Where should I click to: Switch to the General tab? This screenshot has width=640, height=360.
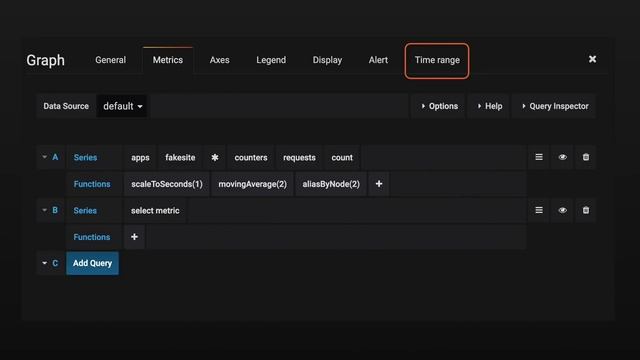point(110,60)
